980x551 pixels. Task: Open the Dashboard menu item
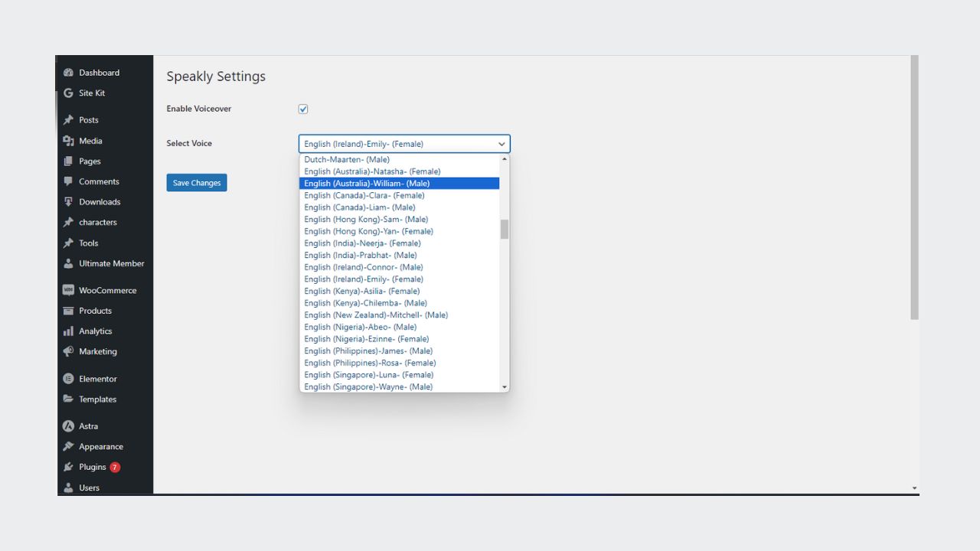[99, 73]
